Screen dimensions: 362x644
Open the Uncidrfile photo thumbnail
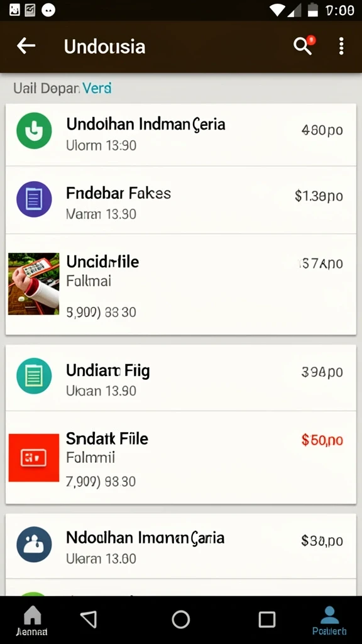(x=34, y=284)
